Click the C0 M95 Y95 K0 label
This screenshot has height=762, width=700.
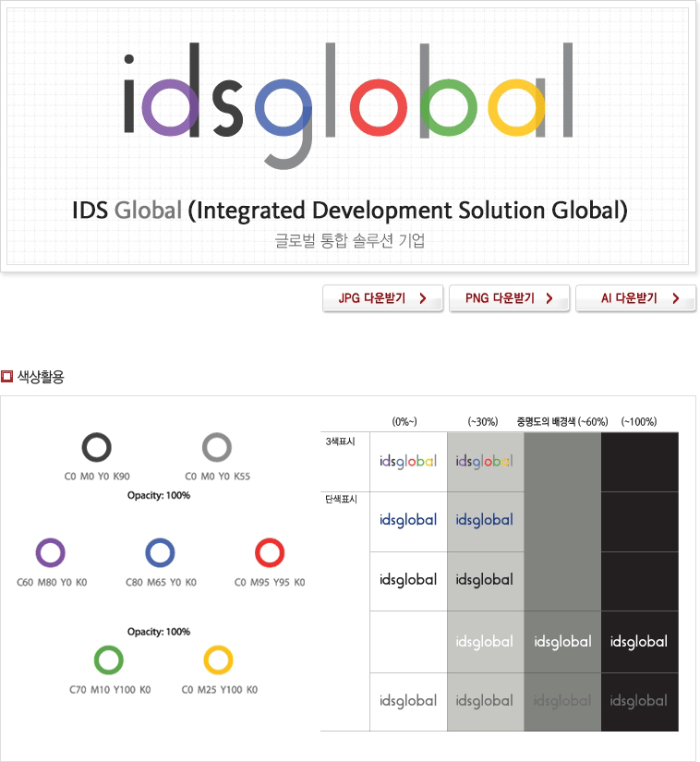[x=270, y=582]
